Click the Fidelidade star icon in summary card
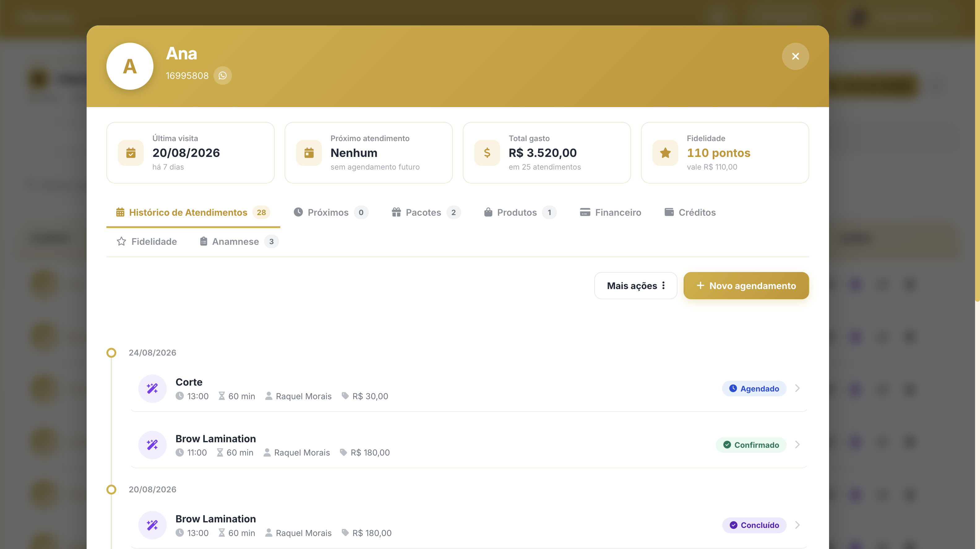The image size is (980, 549). 665,153
